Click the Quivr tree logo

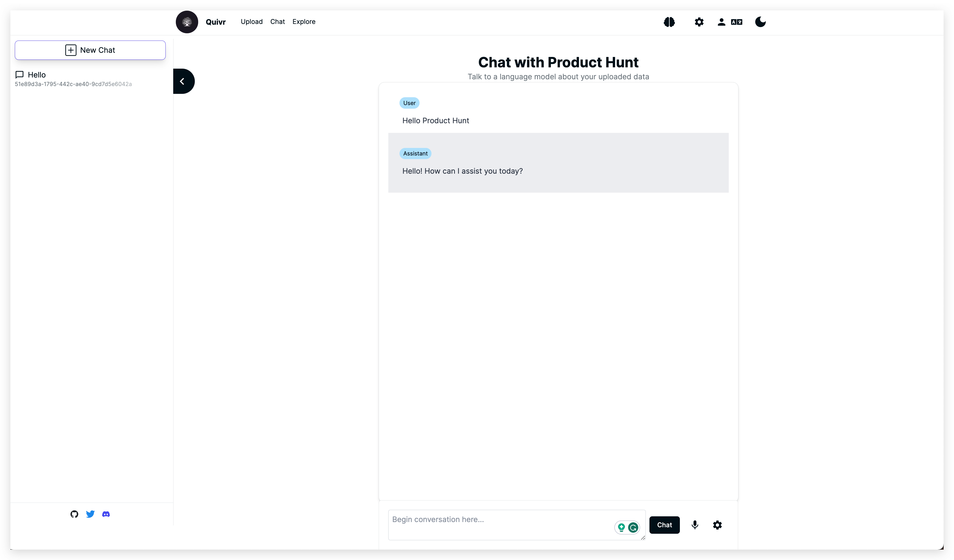[187, 22]
